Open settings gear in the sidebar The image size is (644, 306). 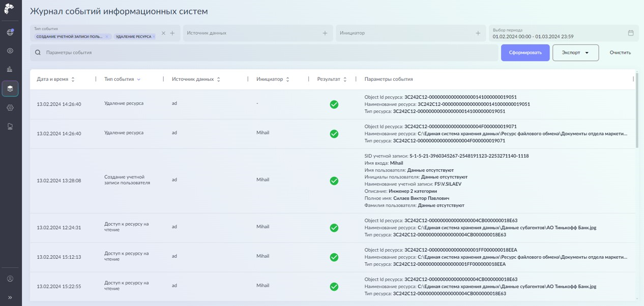(x=10, y=108)
